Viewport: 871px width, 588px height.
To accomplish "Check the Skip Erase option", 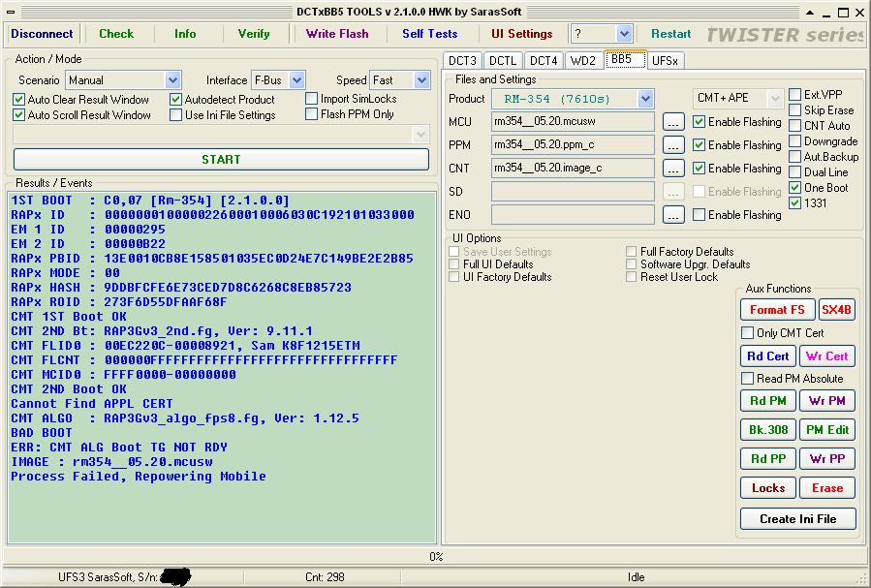I will (795, 109).
